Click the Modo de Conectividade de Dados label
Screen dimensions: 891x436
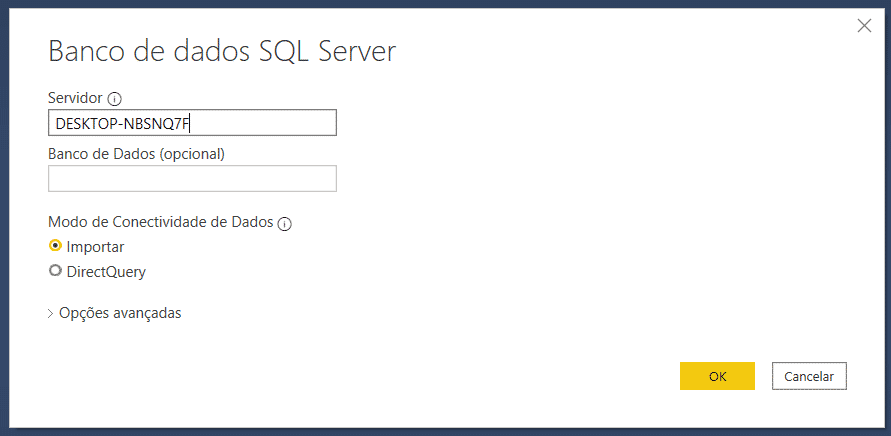pos(160,223)
